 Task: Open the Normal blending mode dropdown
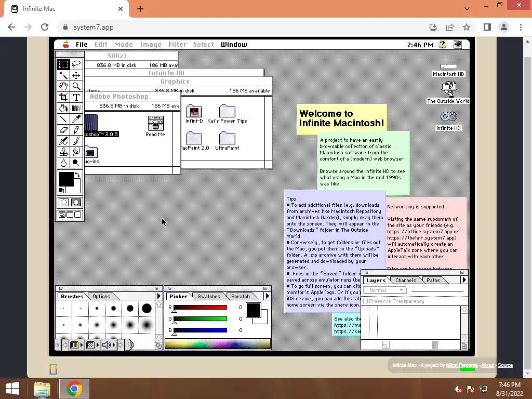pyautogui.click(x=384, y=290)
